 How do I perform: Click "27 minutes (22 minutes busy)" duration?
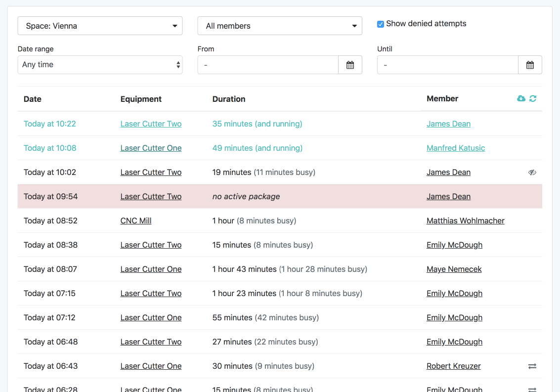[x=265, y=342]
